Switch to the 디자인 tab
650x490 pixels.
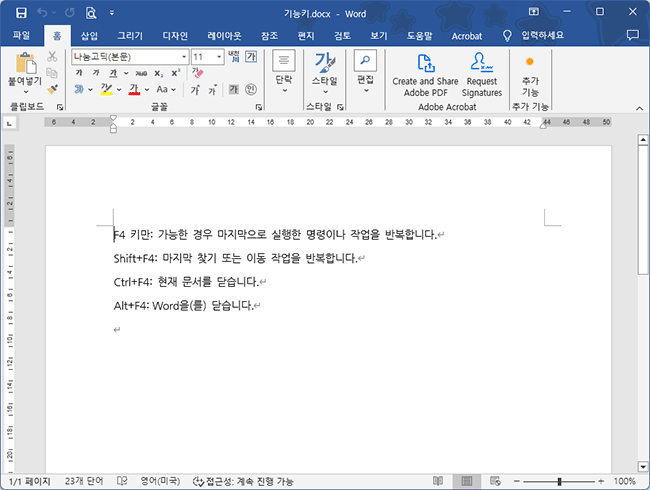175,36
